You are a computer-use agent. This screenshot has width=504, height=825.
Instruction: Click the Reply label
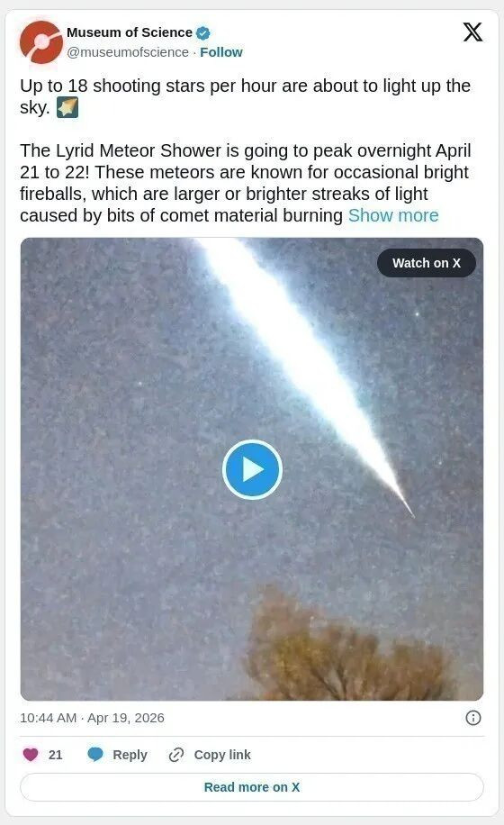point(130,755)
